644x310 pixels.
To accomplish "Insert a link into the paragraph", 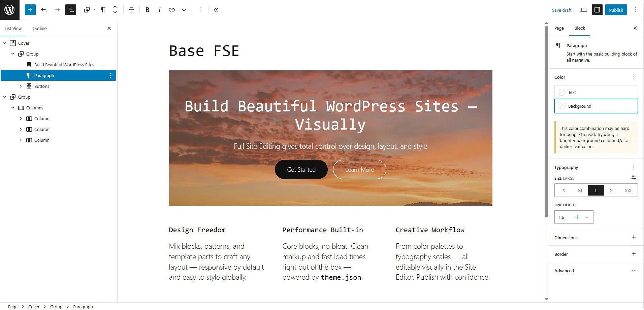I will click(x=171, y=10).
